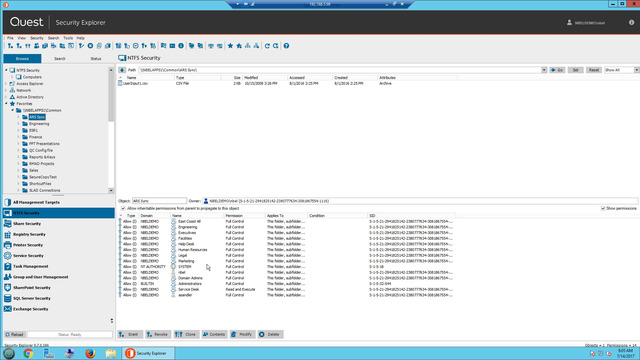
Task: Click the info icon in the header
Action: click(x=631, y=22)
